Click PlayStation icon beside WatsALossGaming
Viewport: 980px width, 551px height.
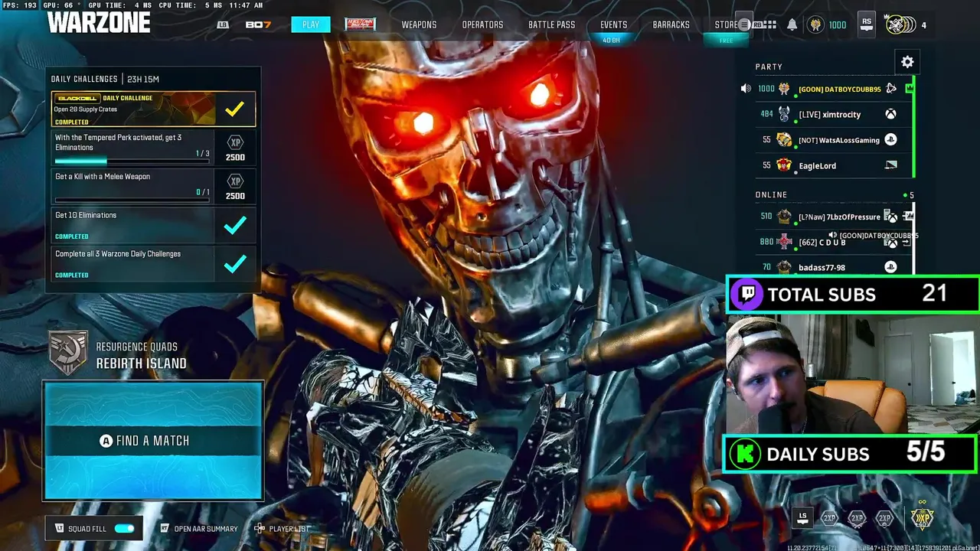[890, 140]
